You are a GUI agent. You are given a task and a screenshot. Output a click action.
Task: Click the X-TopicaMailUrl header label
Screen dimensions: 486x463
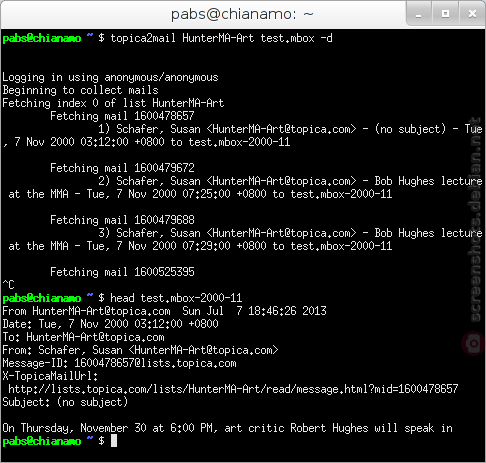pos(50,376)
